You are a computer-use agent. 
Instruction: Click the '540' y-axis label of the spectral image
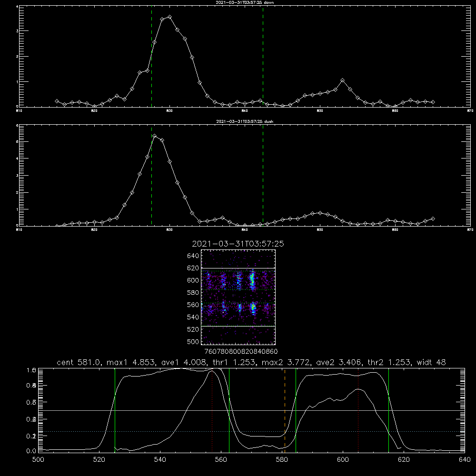point(193,317)
